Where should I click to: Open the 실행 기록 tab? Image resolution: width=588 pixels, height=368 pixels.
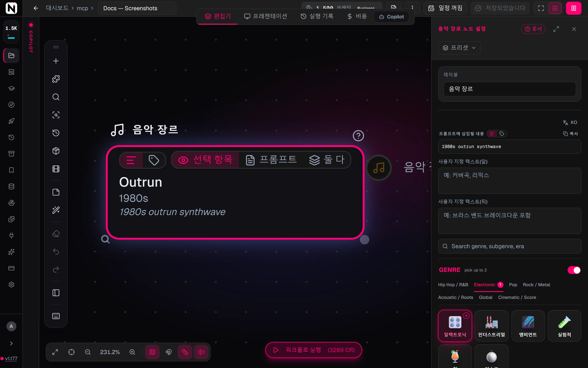click(317, 16)
